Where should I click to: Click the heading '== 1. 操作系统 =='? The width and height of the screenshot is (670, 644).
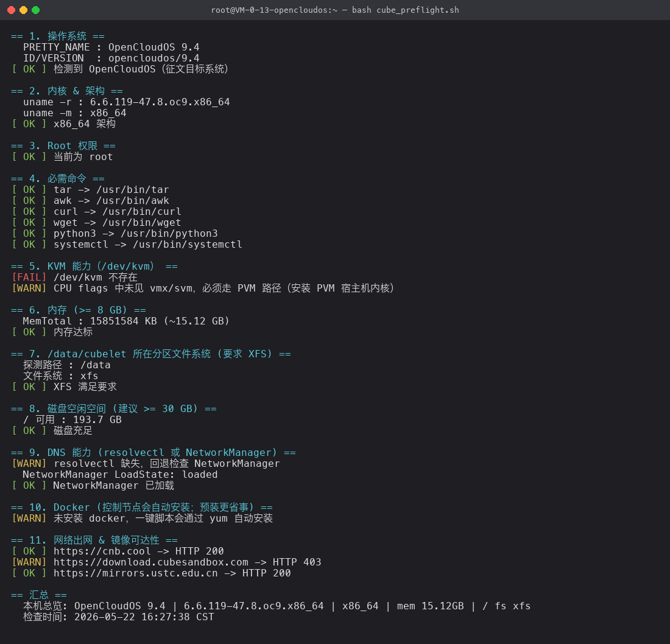pyautogui.click(x=58, y=37)
